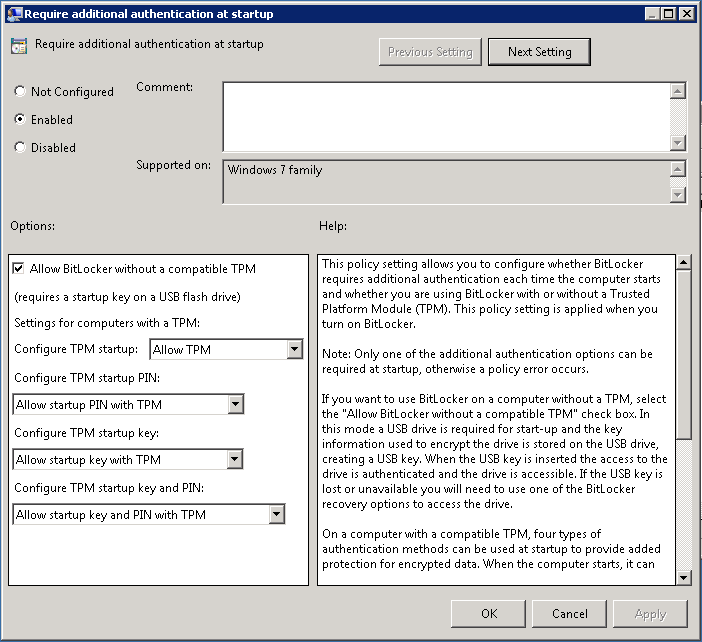Viewport: 702px width, 642px height.
Task: Open the Configure TPM startup dropdown
Action: 227,350
